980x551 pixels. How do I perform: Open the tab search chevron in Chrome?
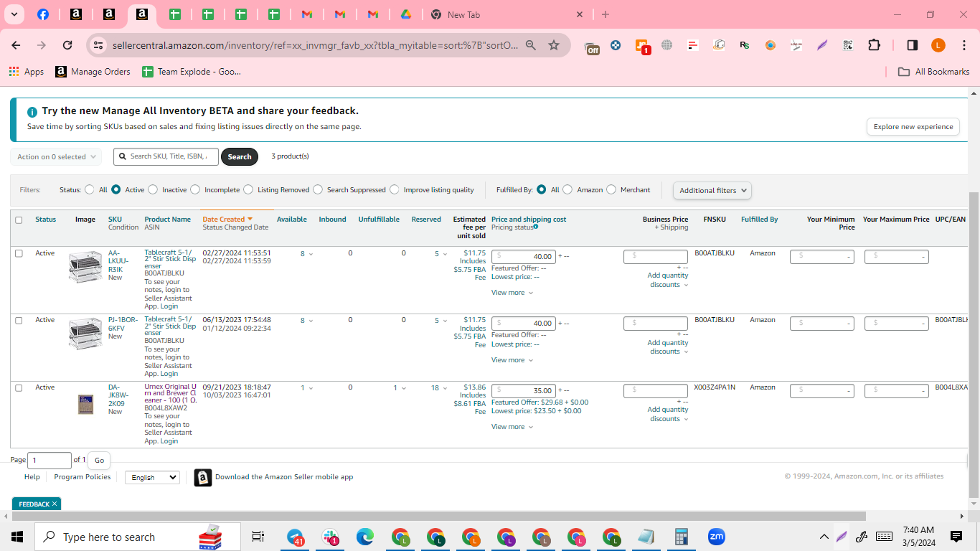14,14
